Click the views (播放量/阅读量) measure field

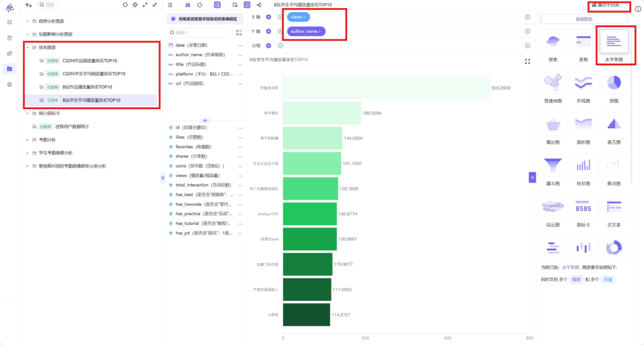tap(197, 176)
